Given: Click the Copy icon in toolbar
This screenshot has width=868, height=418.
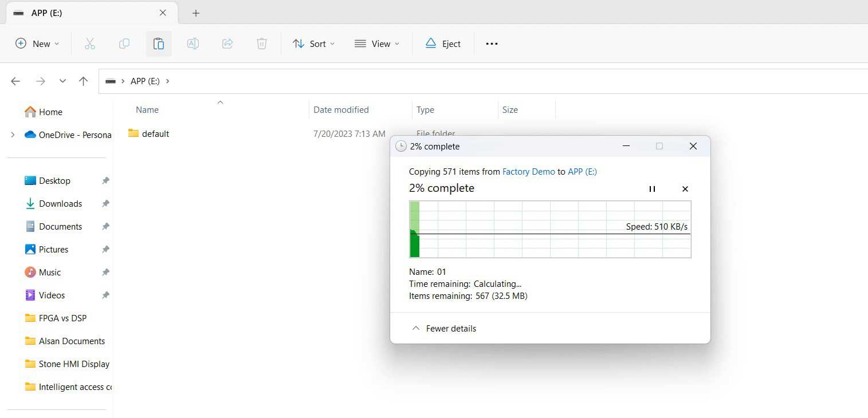Looking at the screenshot, I should (124, 44).
